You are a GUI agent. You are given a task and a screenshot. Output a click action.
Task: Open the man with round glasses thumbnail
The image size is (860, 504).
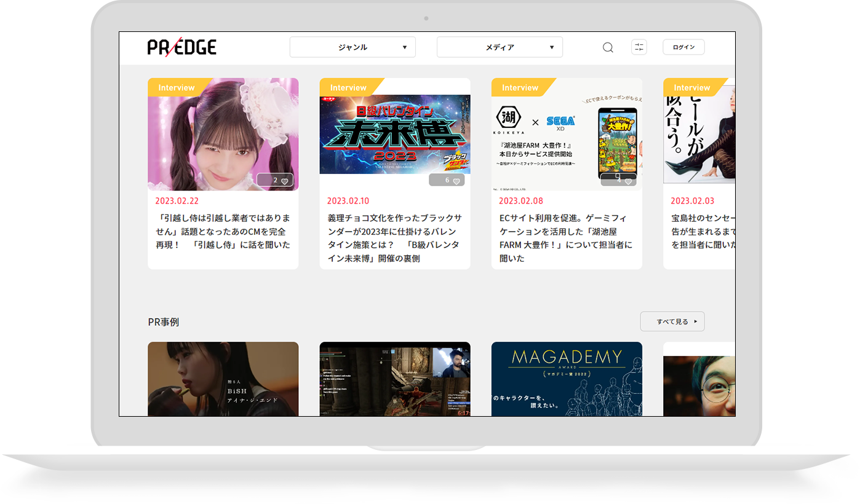(699, 386)
